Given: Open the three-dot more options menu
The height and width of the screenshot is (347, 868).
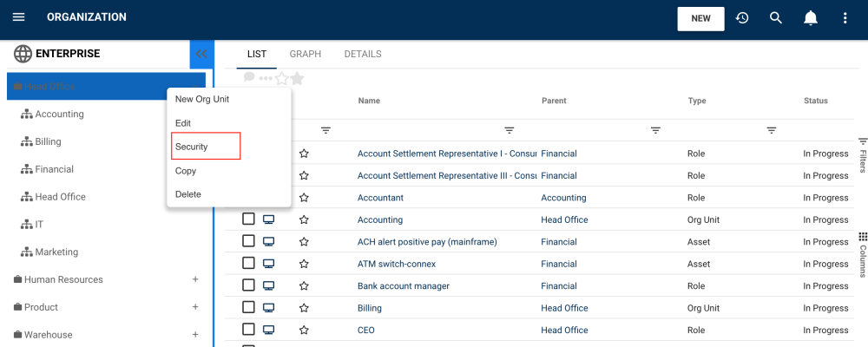Looking at the screenshot, I should point(845,18).
